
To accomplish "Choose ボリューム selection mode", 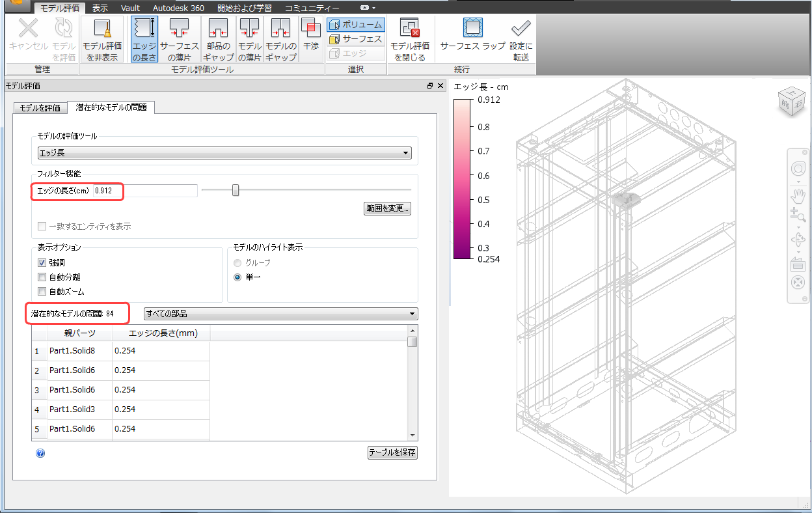I will pyautogui.click(x=356, y=25).
